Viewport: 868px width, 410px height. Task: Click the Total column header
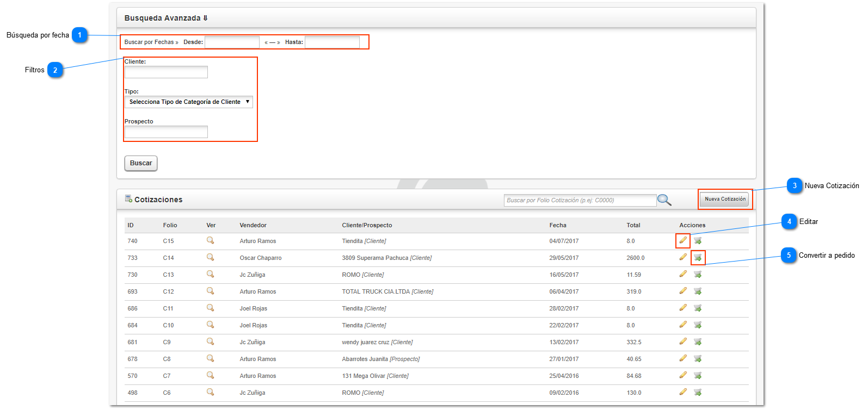[633, 225]
